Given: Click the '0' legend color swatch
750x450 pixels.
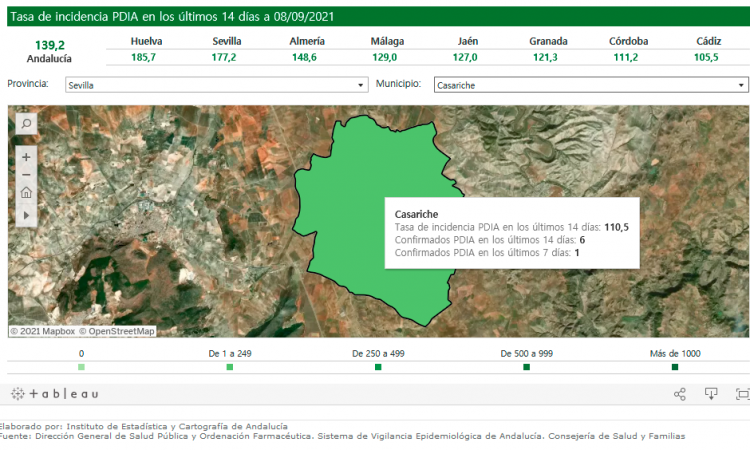Looking at the screenshot, I should [x=81, y=367].
